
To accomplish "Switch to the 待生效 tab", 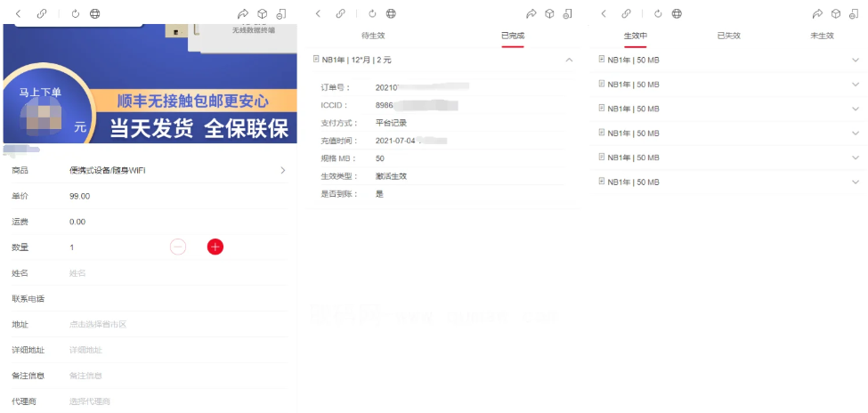I will [373, 36].
